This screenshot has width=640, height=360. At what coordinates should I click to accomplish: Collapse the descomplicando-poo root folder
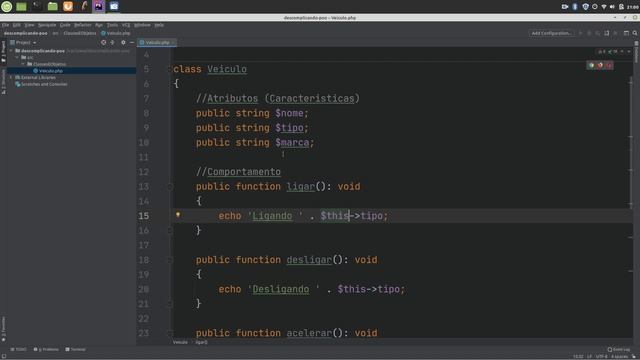(11, 51)
